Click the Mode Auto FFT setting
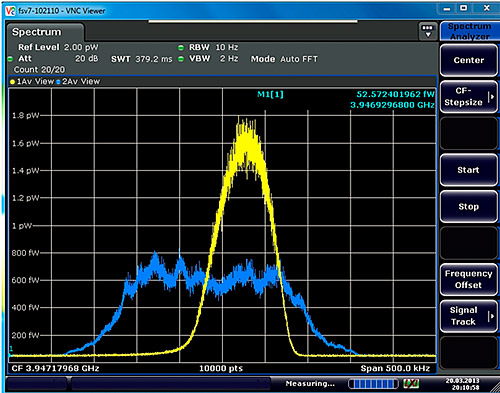This screenshot has width=500, height=393. [284, 59]
